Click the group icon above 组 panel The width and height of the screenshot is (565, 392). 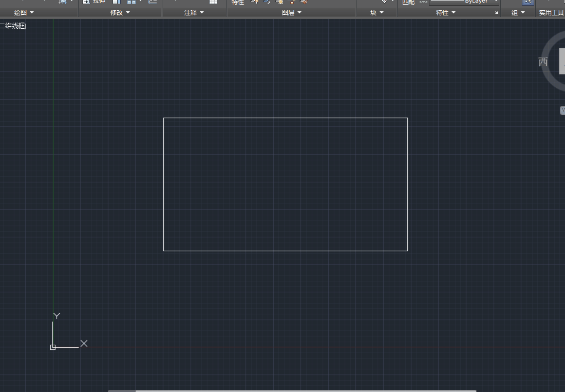coord(528,2)
